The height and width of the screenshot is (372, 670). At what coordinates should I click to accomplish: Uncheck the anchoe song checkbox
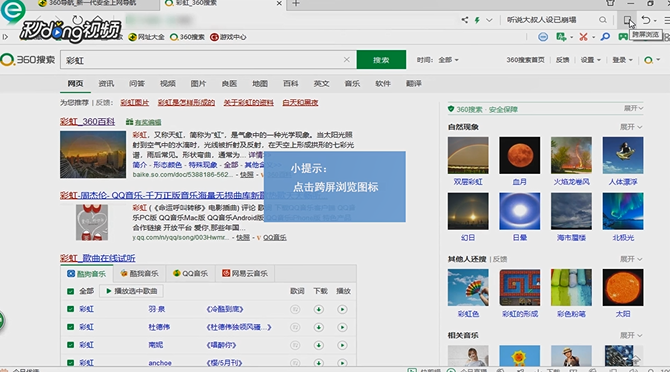(x=71, y=363)
